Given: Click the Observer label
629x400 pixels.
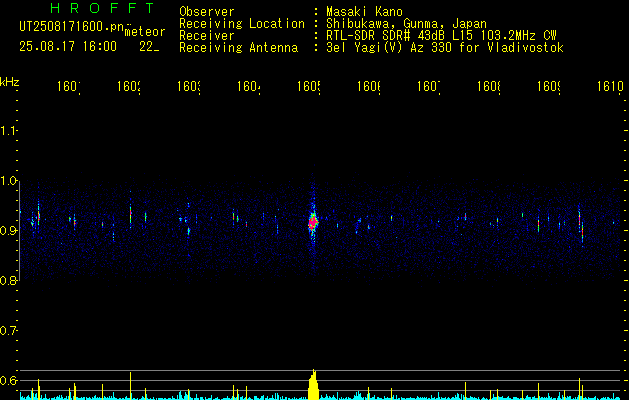Looking at the screenshot, I should [x=207, y=12].
